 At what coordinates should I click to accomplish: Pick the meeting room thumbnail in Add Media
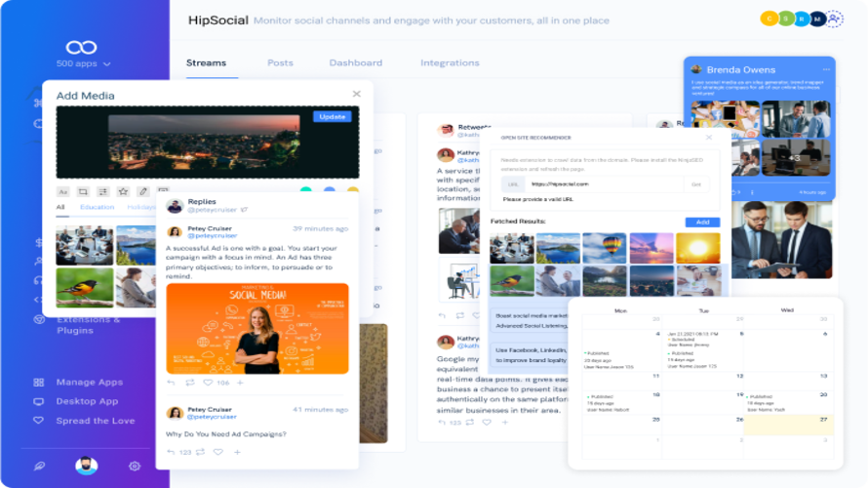point(84,245)
